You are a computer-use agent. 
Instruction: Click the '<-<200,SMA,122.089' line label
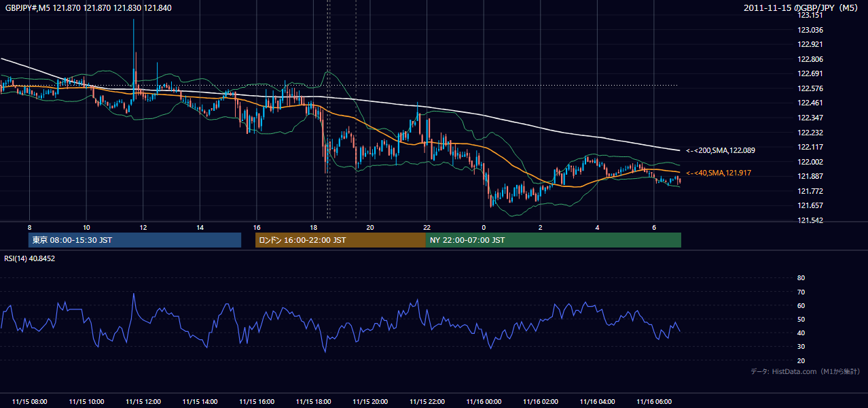pyautogui.click(x=720, y=150)
